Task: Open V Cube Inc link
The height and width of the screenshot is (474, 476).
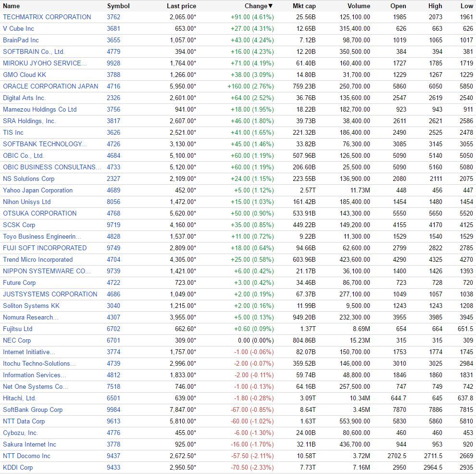Action: [x=18, y=28]
